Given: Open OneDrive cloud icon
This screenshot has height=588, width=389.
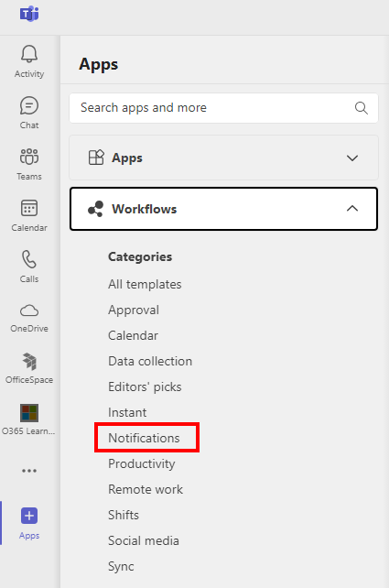Looking at the screenshot, I should pyautogui.click(x=29, y=310).
